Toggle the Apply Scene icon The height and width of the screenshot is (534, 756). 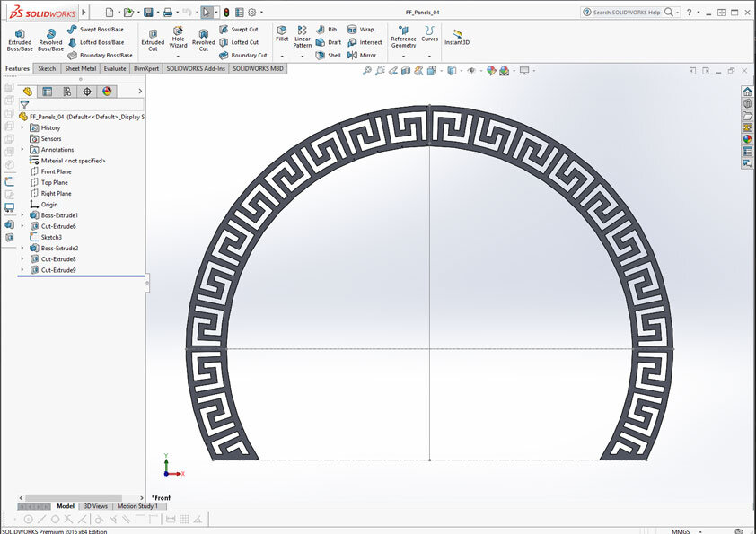pos(504,71)
